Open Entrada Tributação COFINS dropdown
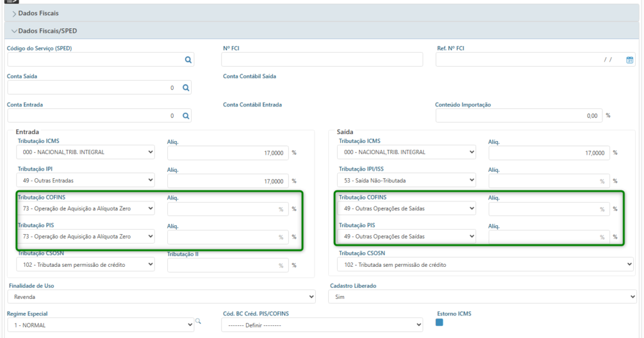The width and height of the screenshot is (644, 338). pyautogui.click(x=86, y=208)
